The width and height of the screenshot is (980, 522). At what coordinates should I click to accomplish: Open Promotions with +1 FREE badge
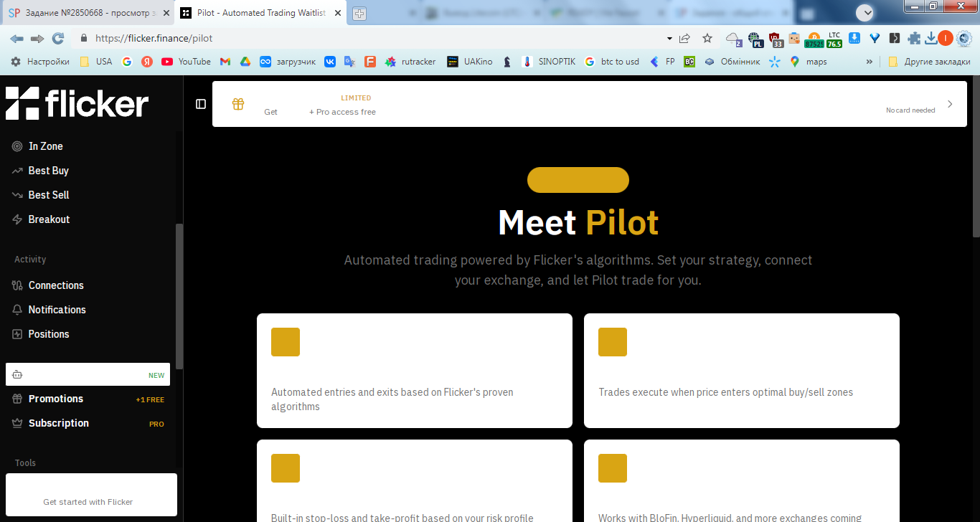pos(88,399)
